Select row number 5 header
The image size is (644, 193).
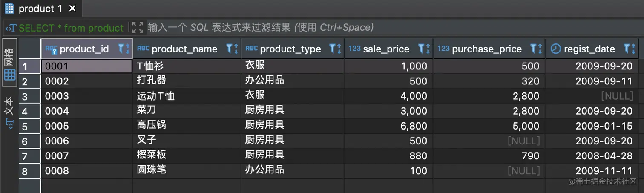25,126
